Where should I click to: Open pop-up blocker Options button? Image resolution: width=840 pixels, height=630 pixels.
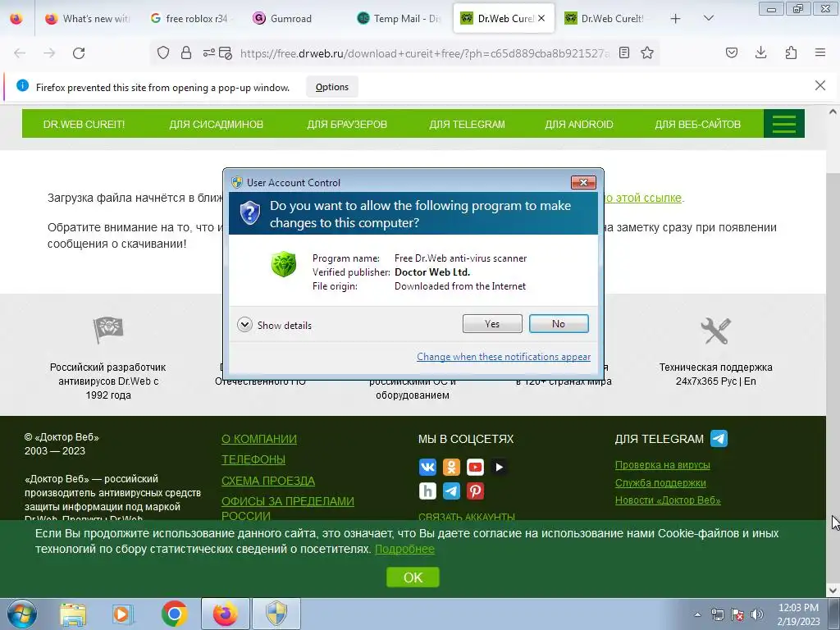click(x=331, y=87)
